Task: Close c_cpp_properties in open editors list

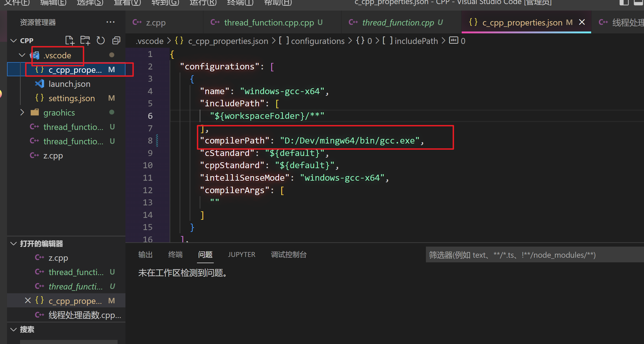Action: click(x=28, y=300)
